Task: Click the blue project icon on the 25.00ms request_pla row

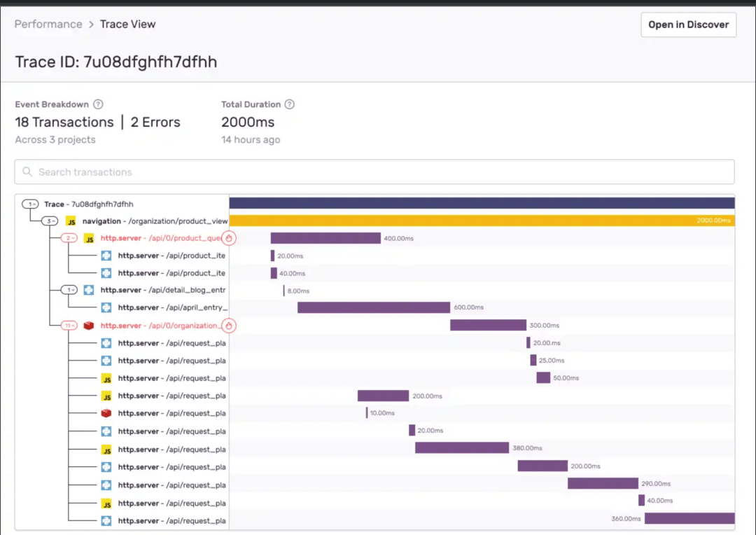Action: (x=106, y=361)
